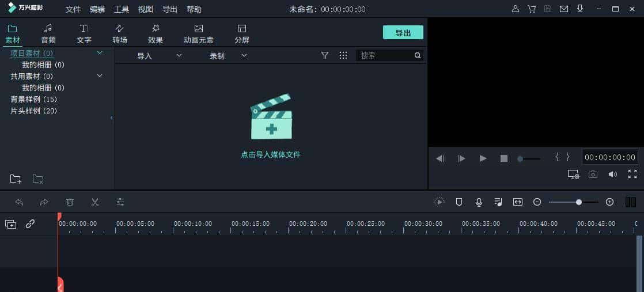Click zoom to fit timeline icon
The height and width of the screenshot is (292, 644).
(x=518, y=202)
